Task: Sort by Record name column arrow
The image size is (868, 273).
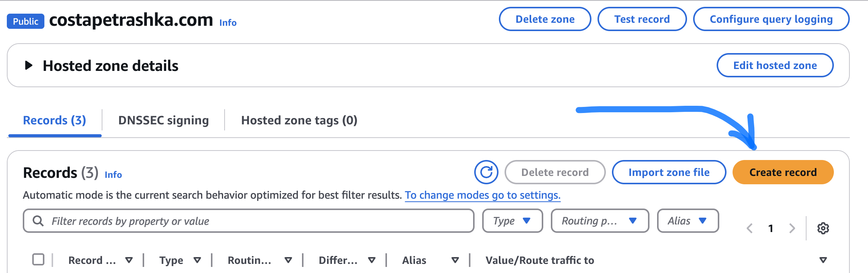Action: point(129,260)
